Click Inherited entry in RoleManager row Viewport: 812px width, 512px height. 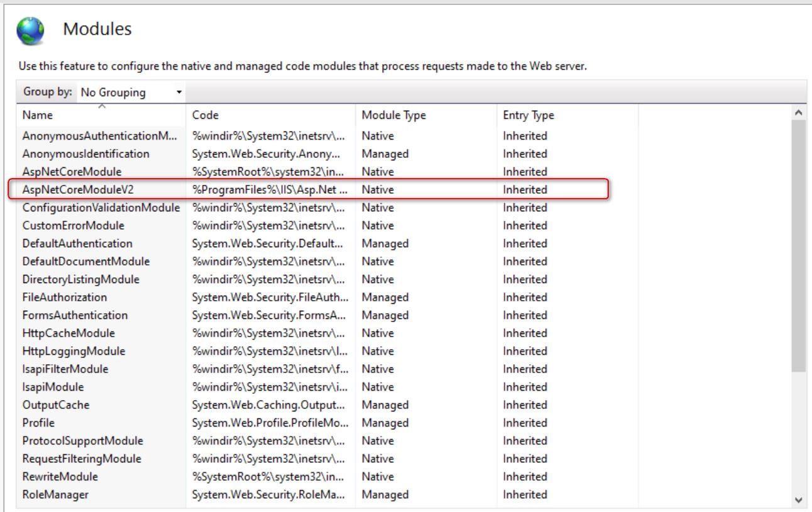click(524, 494)
